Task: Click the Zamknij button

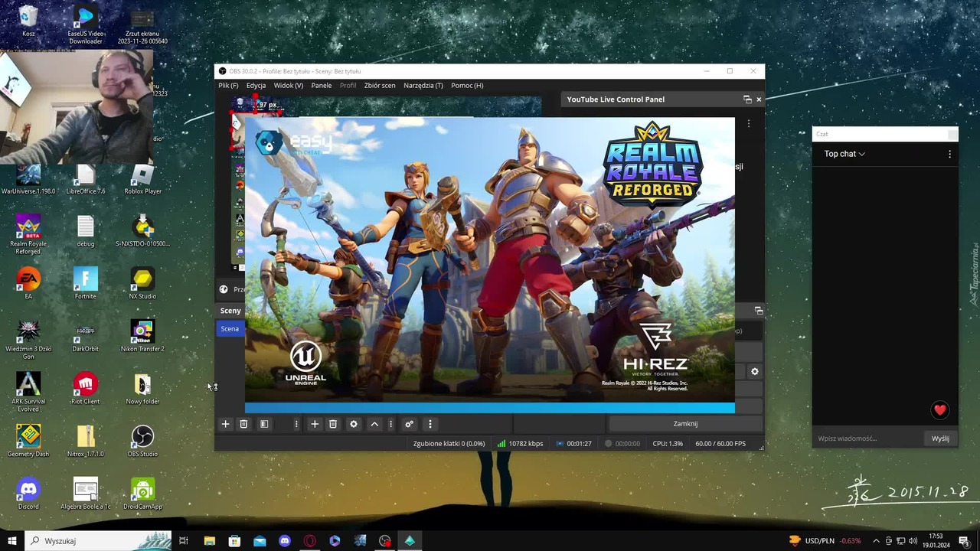Action: click(x=685, y=423)
